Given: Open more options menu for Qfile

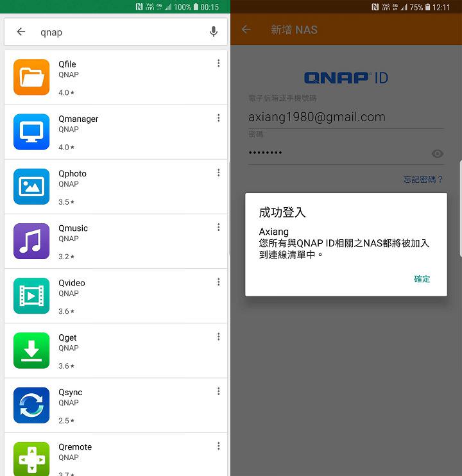Looking at the screenshot, I should click(x=219, y=63).
